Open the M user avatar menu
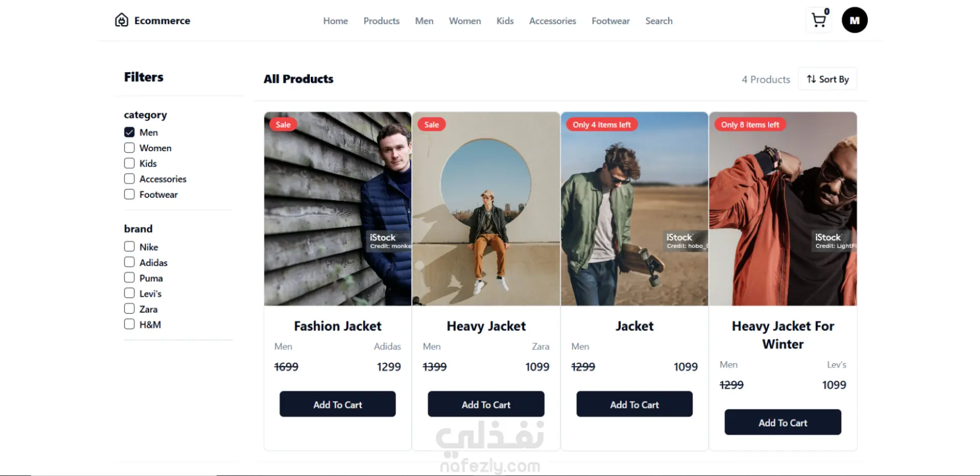The width and height of the screenshot is (980, 476). 854,20
